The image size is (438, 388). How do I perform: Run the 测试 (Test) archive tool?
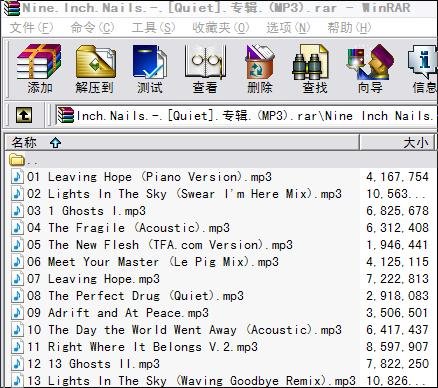tap(150, 69)
